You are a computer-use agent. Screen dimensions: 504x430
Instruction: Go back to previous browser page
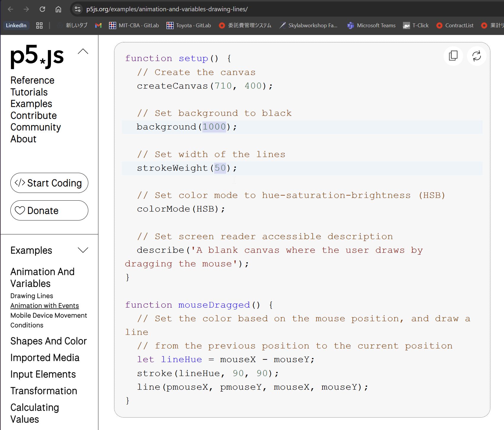(x=10, y=9)
